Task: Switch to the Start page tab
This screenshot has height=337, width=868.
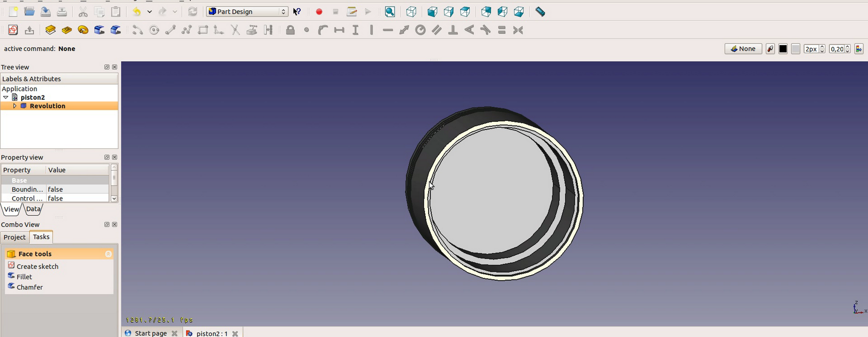Action: [151, 333]
